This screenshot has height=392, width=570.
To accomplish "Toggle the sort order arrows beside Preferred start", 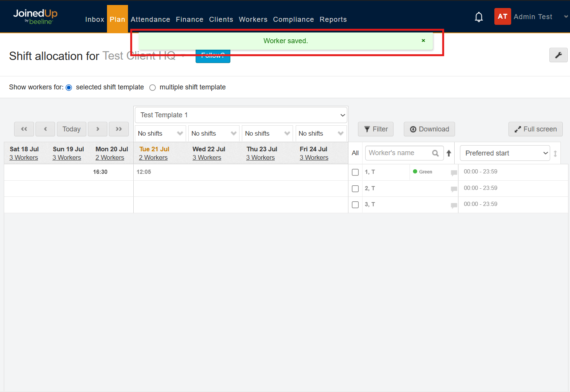I will (x=555, y=153).
